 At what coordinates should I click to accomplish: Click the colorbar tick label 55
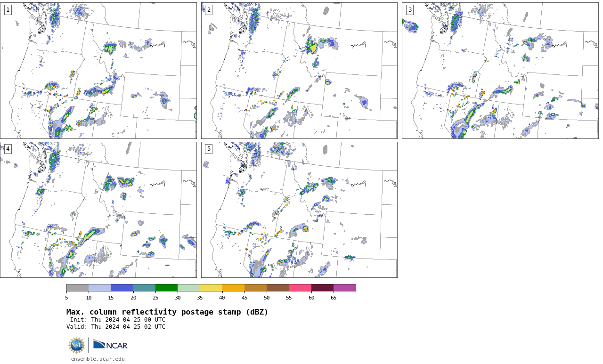(x=289, y=298)
